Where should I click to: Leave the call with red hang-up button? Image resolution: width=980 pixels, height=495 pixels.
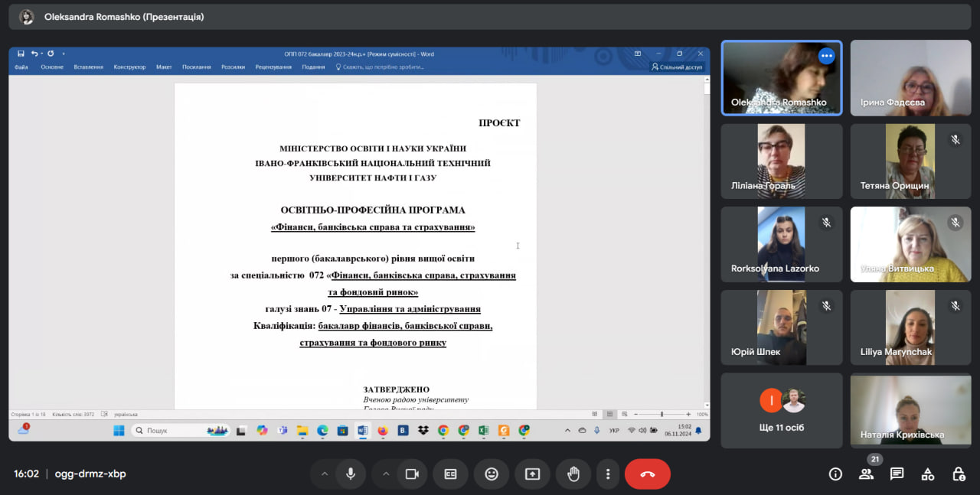pos(648,474)
